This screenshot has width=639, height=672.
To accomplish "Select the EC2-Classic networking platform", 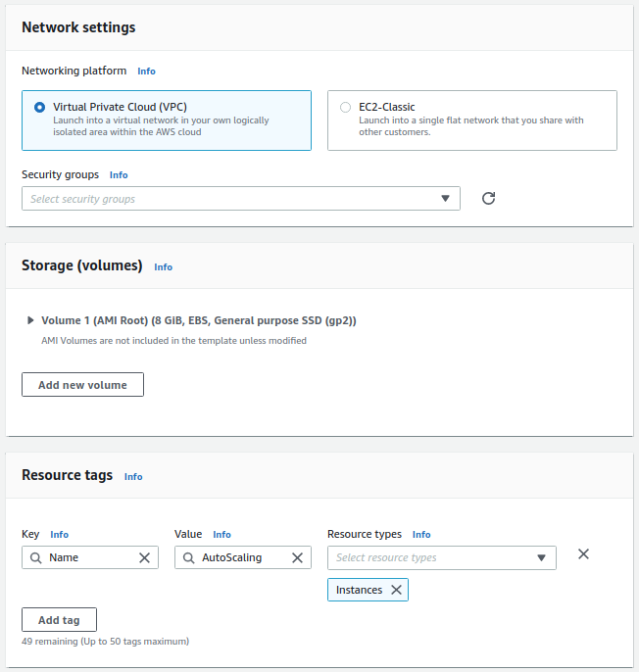I will pos(345,108).
